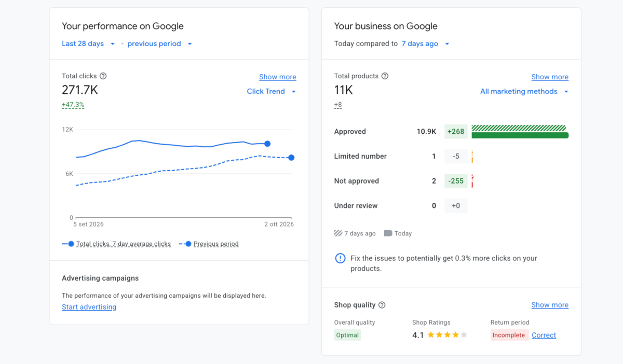Image resolution: width=623 pixels, height=364 pixels.
Task: Click the Under review row label
Action: pyautogui.click(x=356, y=206)
